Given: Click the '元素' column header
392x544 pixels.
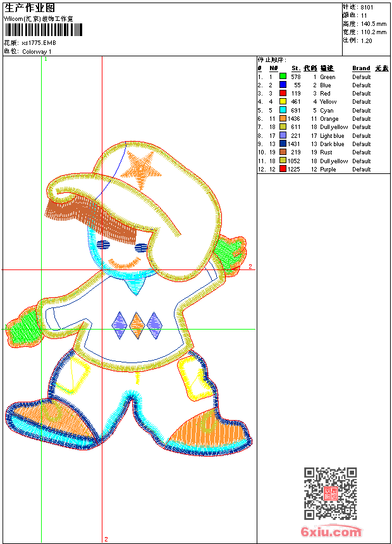Looking at the screenshot, I should pyautogui.click(x=382, y=68).
